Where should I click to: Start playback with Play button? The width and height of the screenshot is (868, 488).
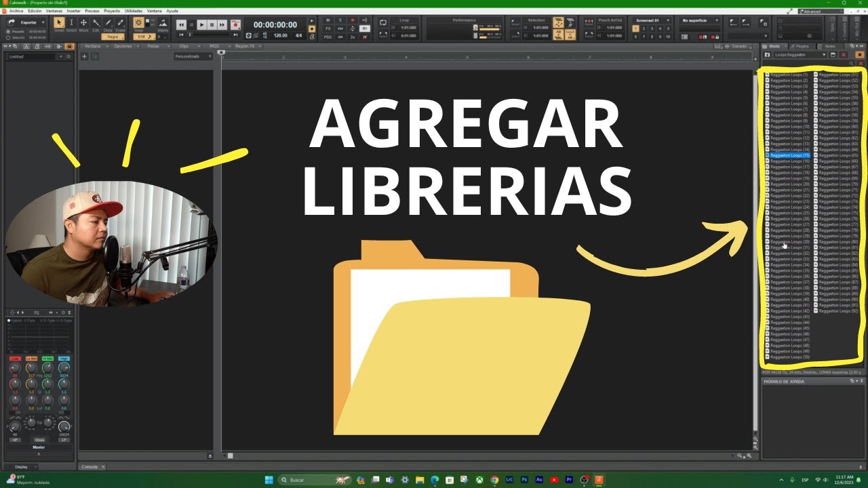[201, 24]
